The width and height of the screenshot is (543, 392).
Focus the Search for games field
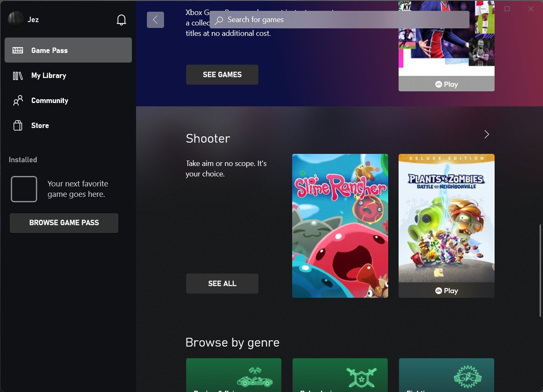pos(339,20)
